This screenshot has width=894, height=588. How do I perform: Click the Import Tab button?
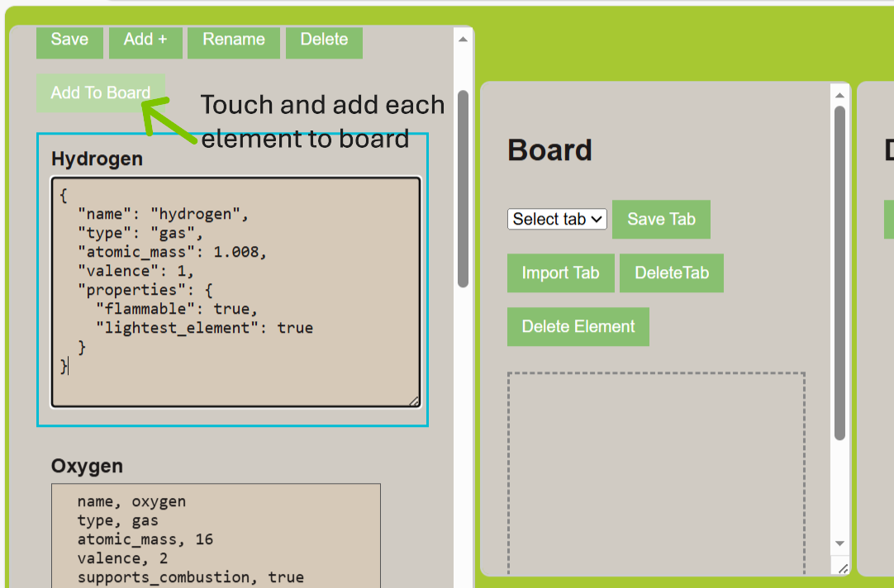560,273
